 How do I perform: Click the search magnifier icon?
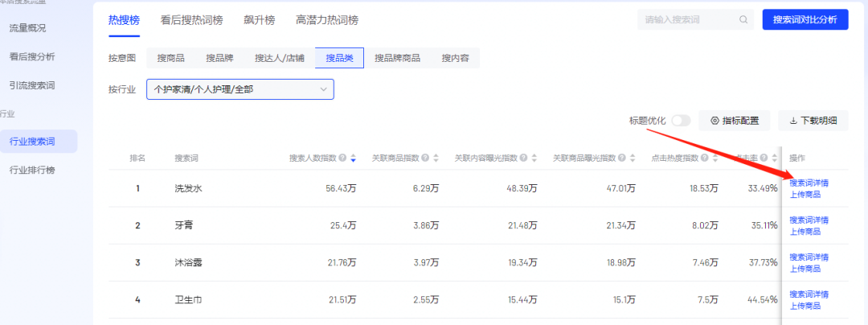coord(743,19)
